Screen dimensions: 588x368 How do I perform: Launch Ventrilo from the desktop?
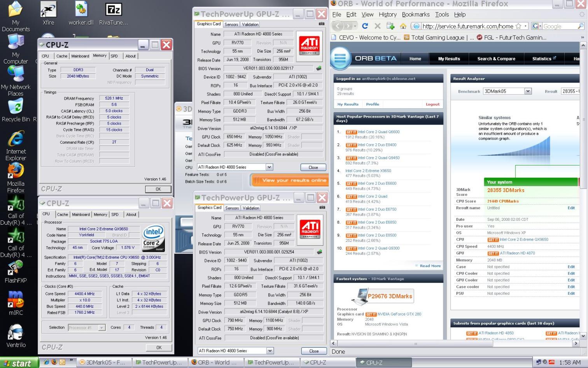(x=16, y=336)
